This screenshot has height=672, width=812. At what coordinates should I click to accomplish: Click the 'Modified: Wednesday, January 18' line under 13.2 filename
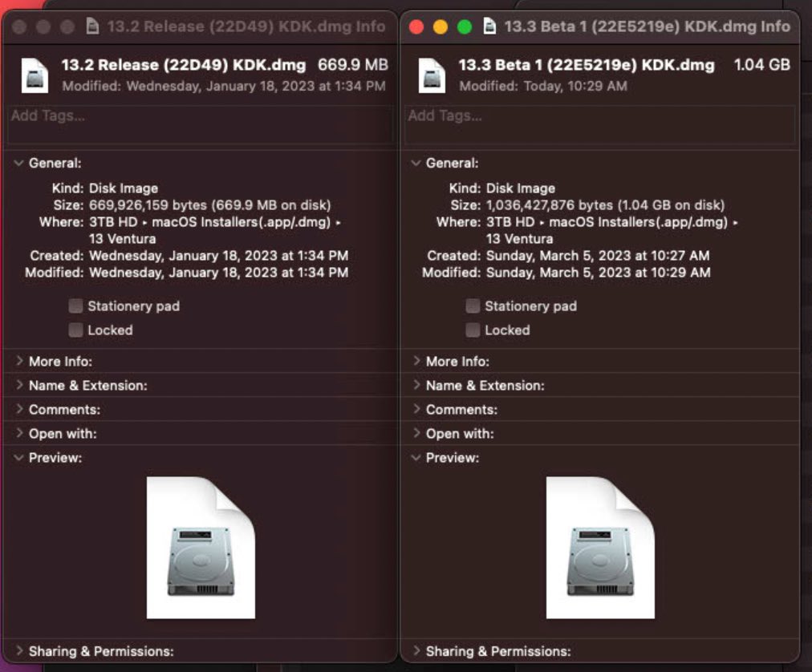(x=224, y=86)
